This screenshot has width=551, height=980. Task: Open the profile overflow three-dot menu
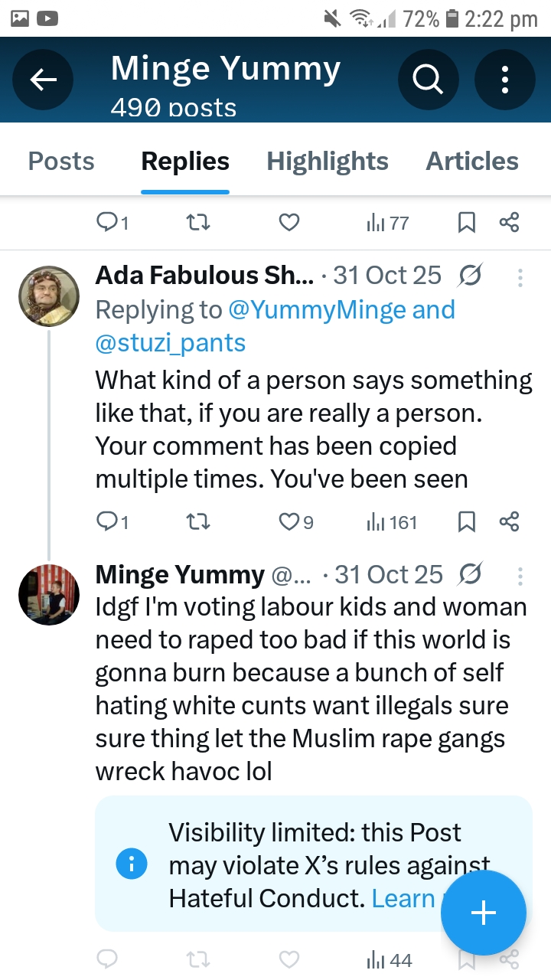pos(505,79)
